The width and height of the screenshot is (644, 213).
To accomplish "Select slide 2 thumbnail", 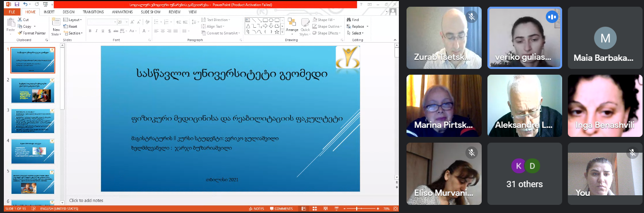I will 33,90.
